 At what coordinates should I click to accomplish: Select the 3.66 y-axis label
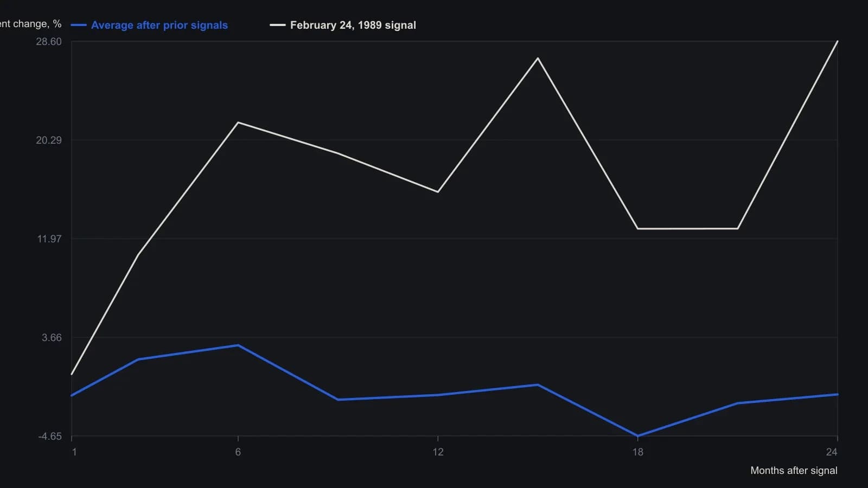52,338
